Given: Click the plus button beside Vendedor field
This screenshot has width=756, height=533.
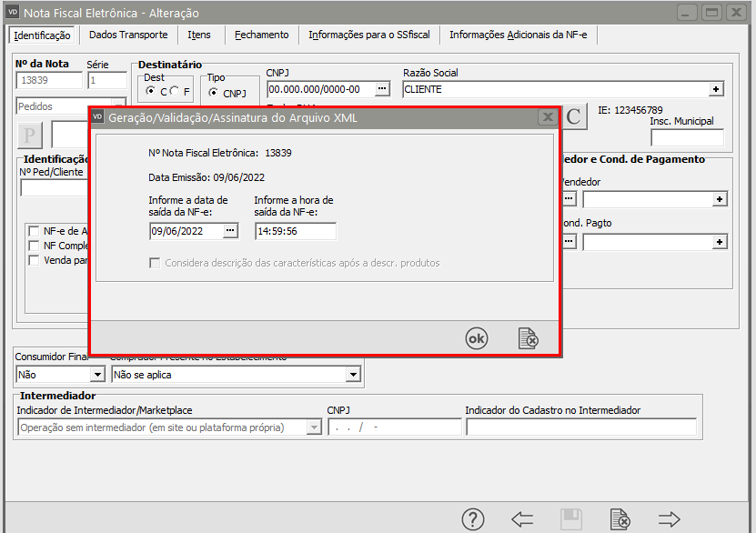Looking at the screenshot, I should click(720, 199).
